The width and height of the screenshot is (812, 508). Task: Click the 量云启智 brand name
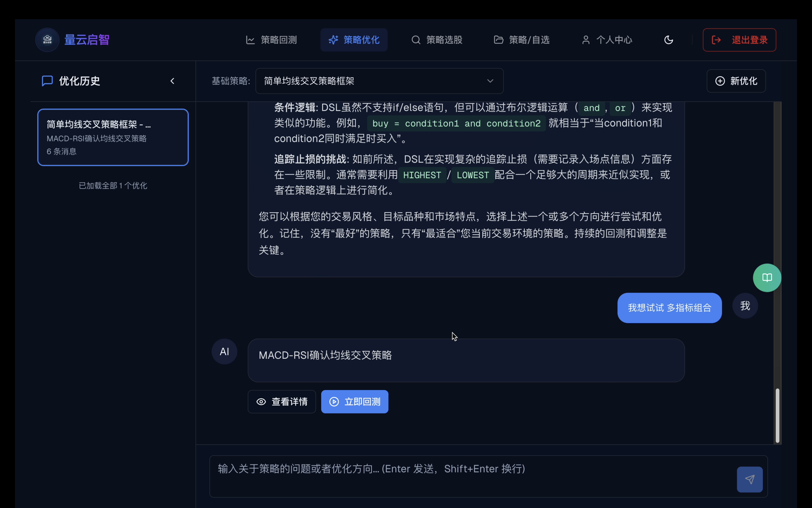point(87,40)
